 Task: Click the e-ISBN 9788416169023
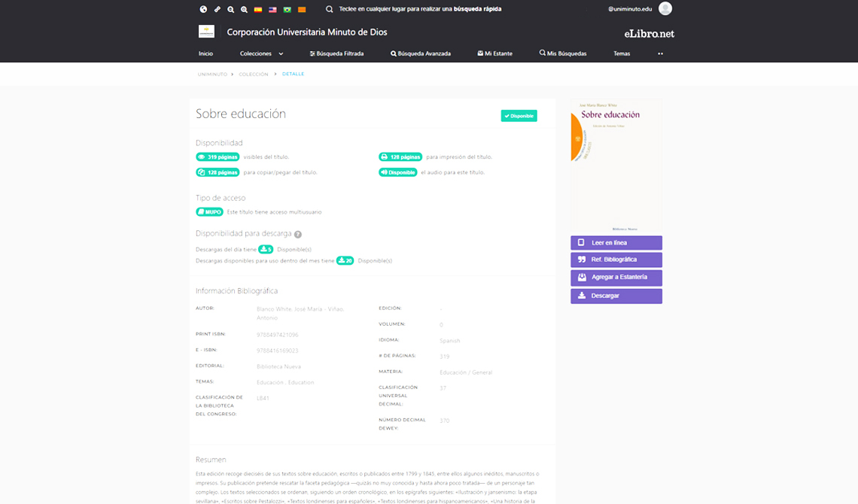tap(278, 351)
